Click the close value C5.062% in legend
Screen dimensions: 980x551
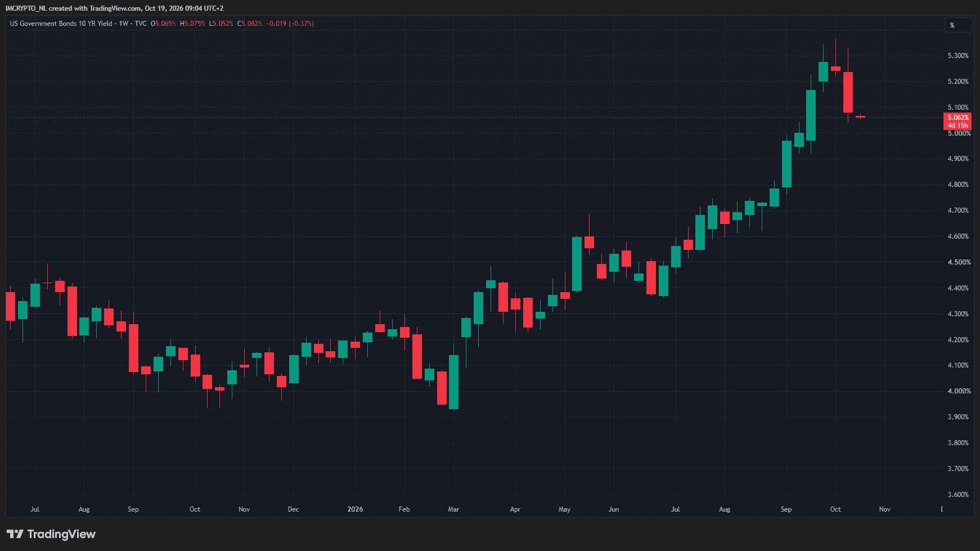[250, 24]
